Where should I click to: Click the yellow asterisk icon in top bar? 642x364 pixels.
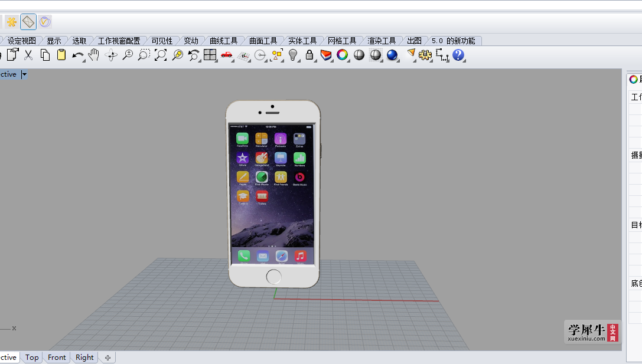pos(12,22)
